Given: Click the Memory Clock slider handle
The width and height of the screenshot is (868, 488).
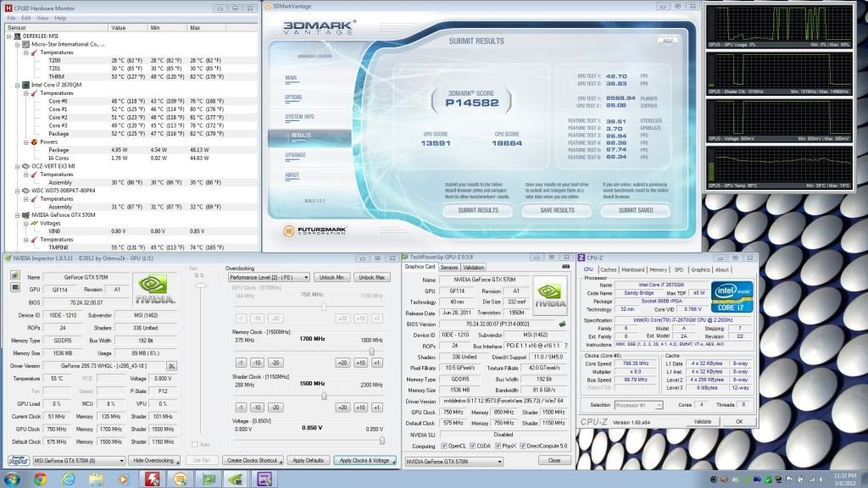Looking at the screenshot, I should (371, 352).
